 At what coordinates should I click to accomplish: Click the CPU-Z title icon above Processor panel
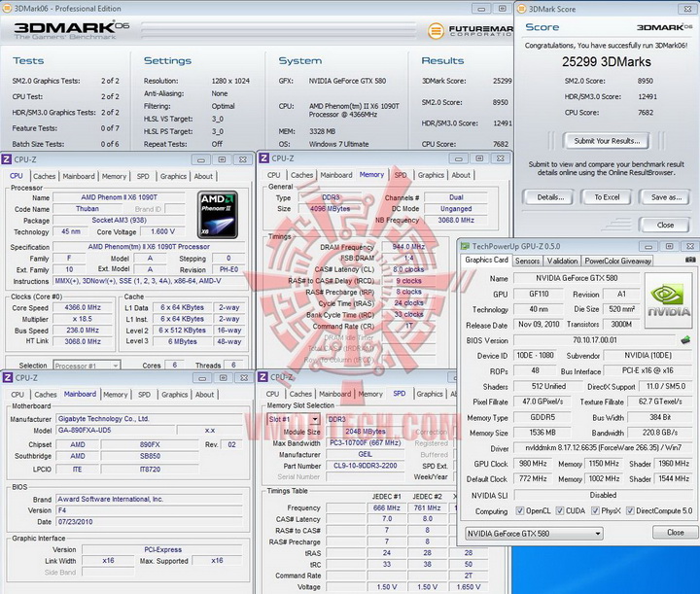[x=8, y=158]
